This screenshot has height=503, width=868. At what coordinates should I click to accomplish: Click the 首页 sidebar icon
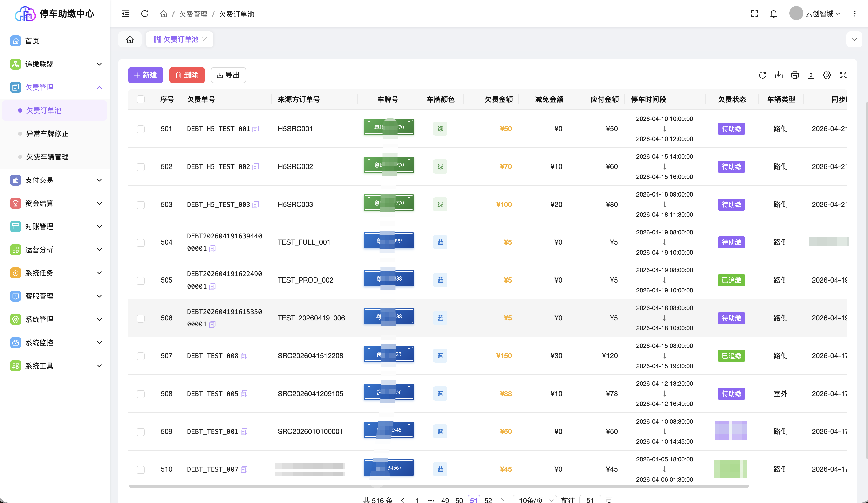coord(15,41)
